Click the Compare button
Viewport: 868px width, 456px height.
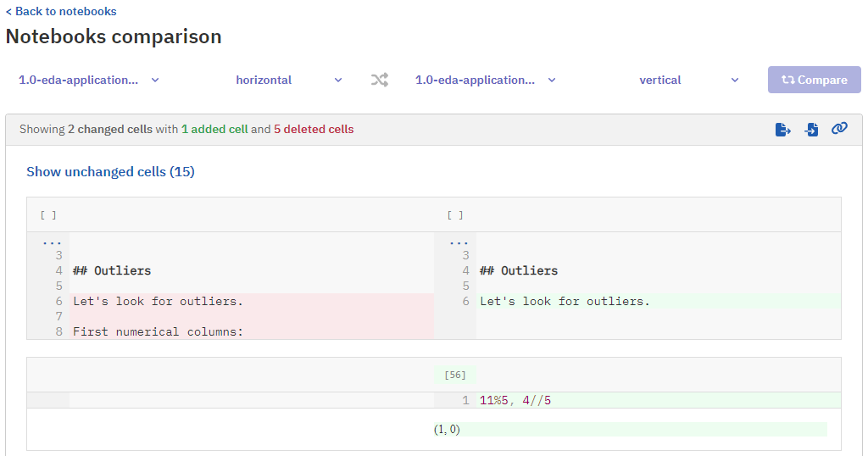pyautogui.click(x=814, y=80)
